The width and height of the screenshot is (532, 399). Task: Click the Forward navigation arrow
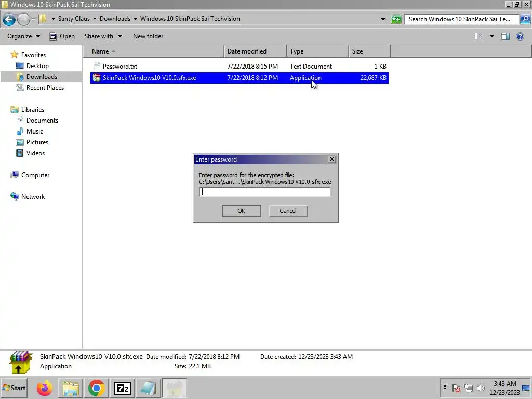(x=23, y=19)
